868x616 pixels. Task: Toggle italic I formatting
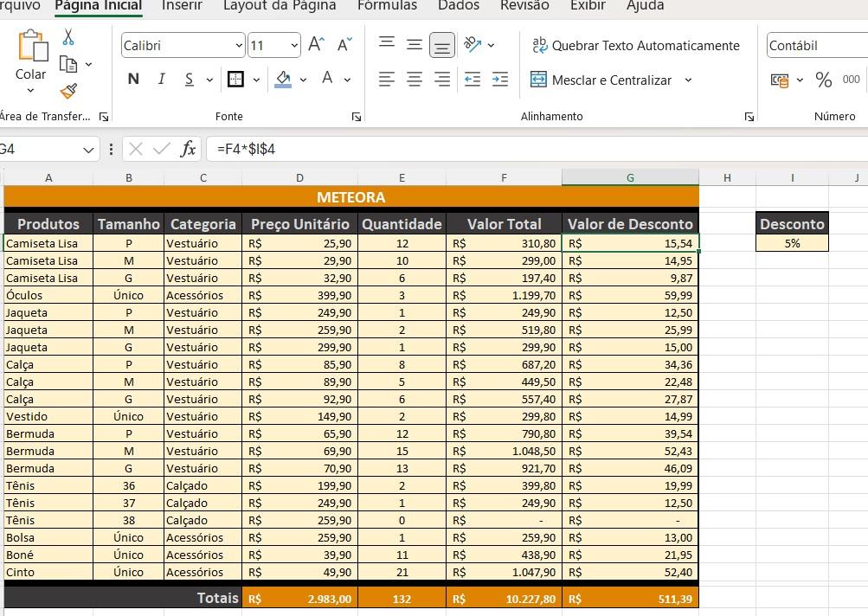(x=162, y=79)
